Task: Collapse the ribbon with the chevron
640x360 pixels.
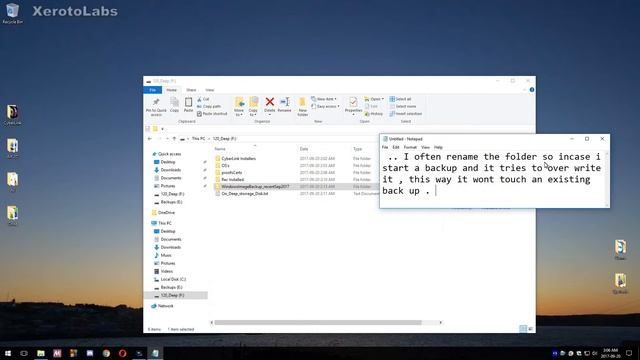Action: click(x=524, y=90)
